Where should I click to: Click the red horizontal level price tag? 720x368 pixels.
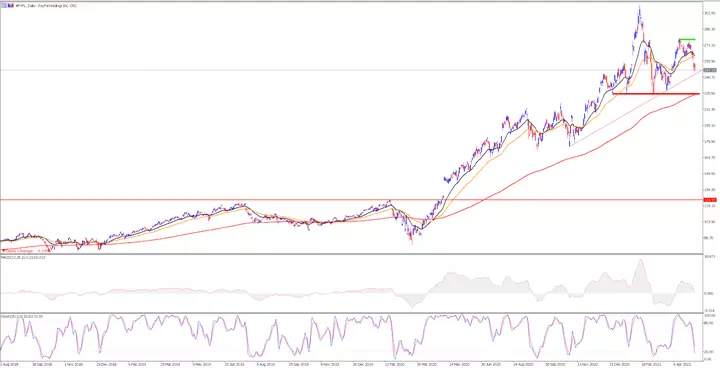coord(710,200)
